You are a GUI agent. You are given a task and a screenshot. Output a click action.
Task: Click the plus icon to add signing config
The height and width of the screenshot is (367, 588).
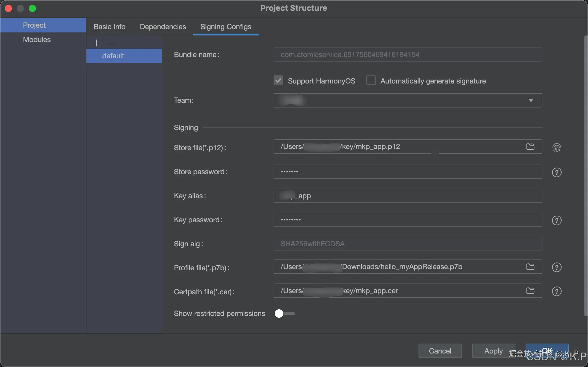96,43
